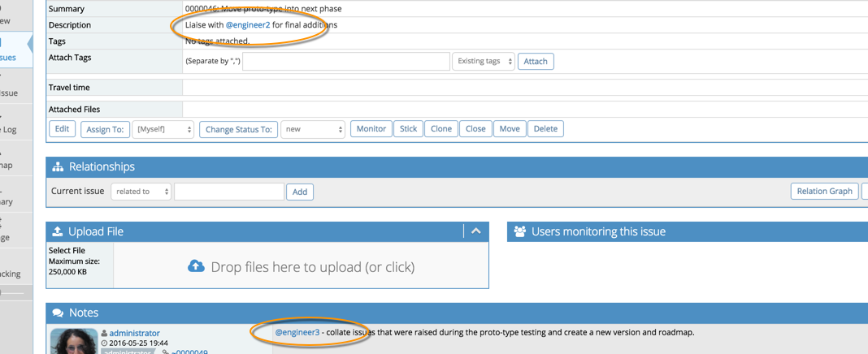Clone this issue
Screen dimensions: 868x354
[441, 129]
